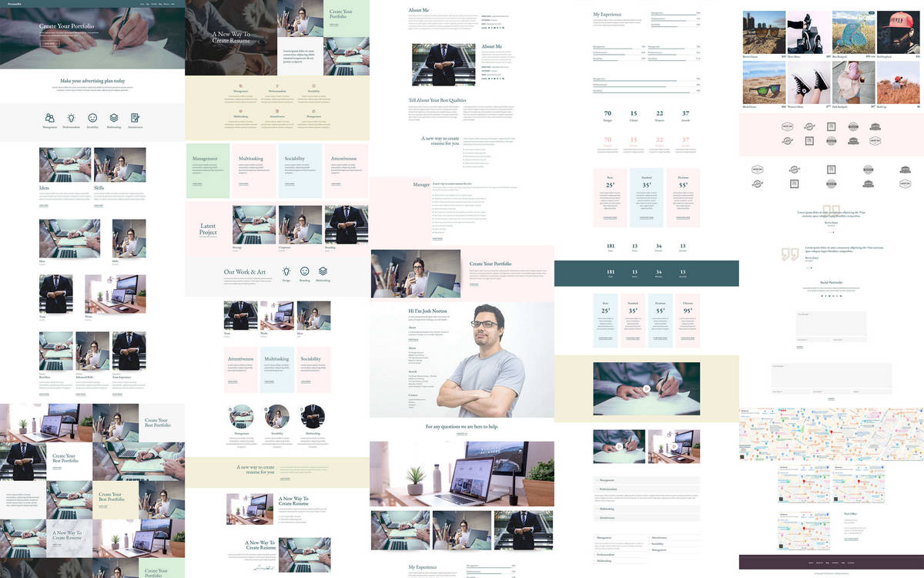Click the large wide street map

coord(832,435)
